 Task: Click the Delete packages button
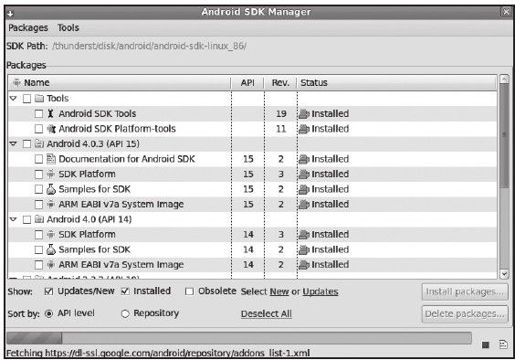point(465,314)
